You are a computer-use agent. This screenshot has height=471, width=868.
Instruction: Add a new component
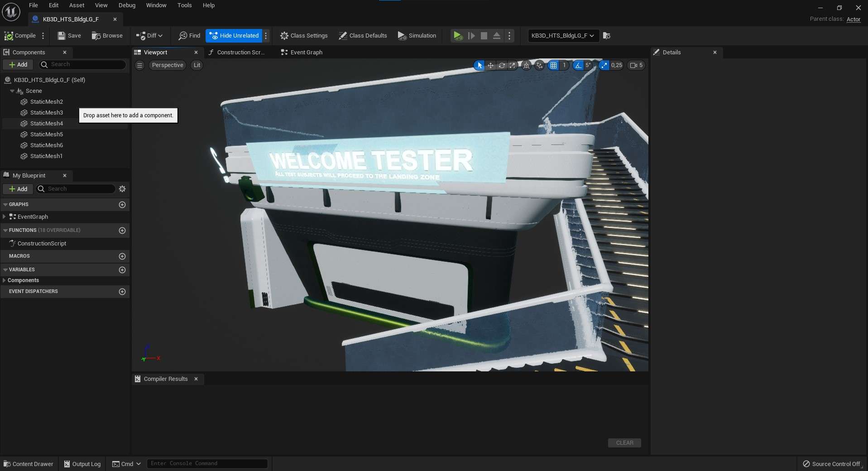tap(18, 65)
